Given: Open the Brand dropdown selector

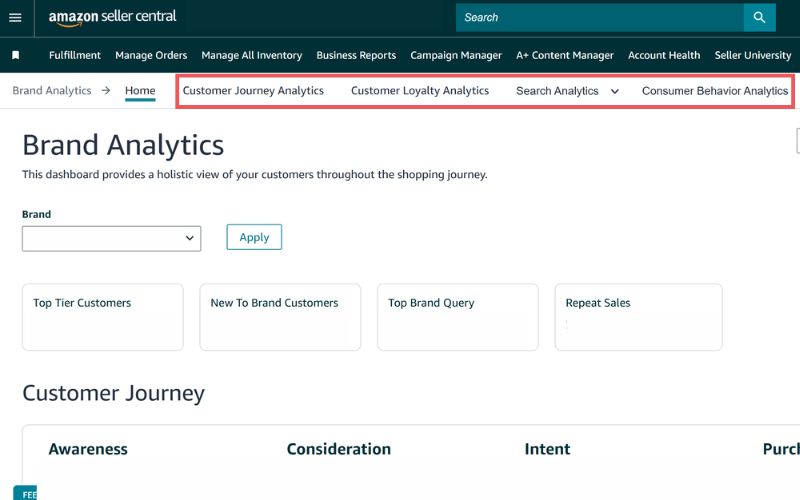Looking at the screenshot, I should click(x=111, y=238).
